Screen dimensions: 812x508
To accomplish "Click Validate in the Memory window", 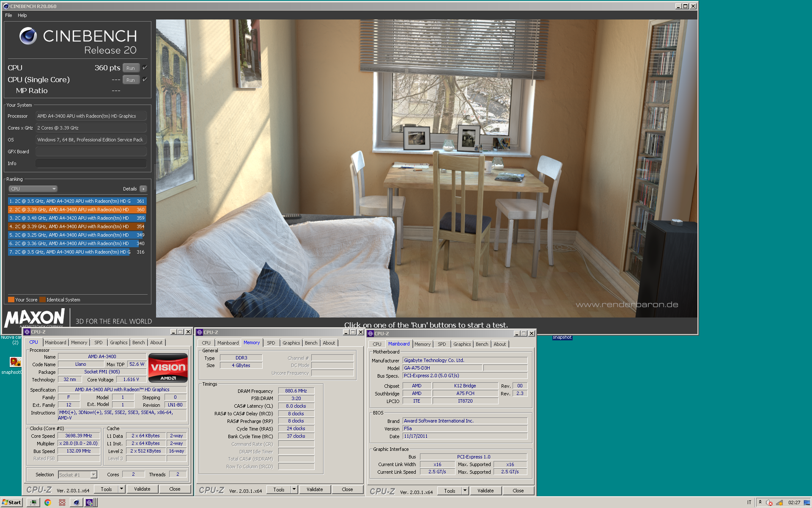I will (315, 489).
